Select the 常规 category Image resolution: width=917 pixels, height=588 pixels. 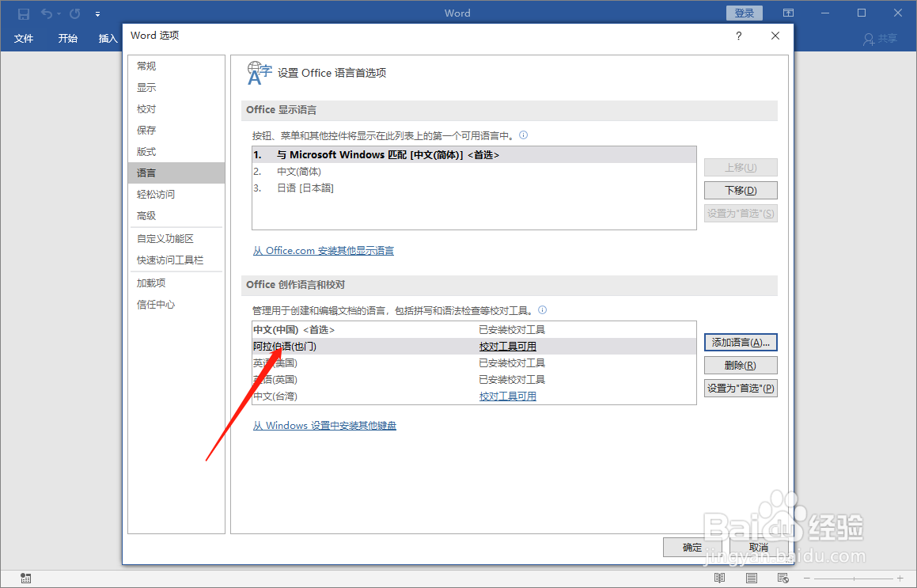pos(176,66)
